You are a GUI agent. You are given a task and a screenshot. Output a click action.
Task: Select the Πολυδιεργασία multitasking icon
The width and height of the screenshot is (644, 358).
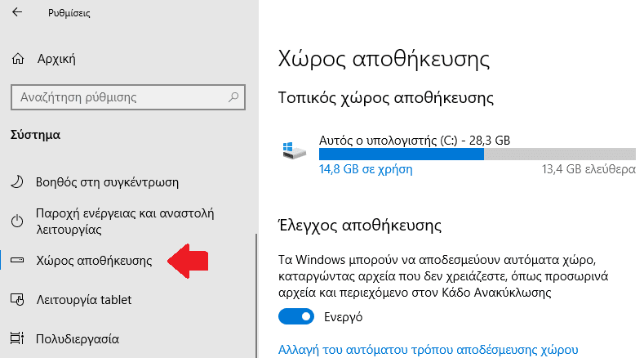pyautogui.click(x=17, y=338)
